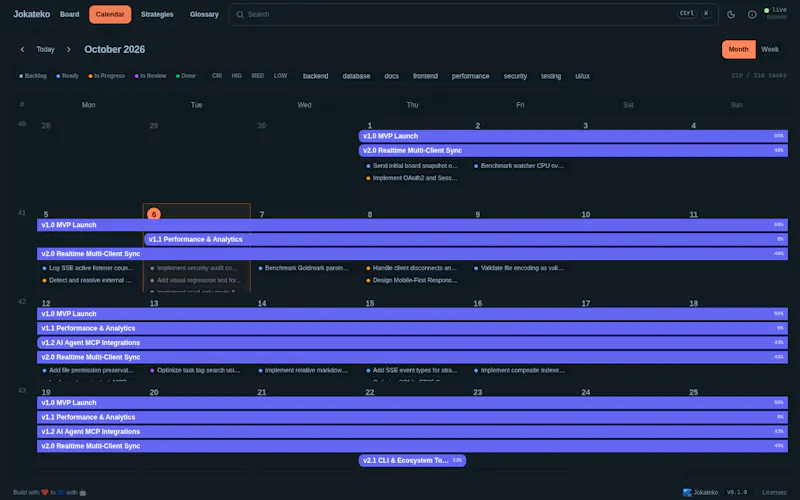
Task: Toggle the HIG priority filter
Action: [236, 76]
